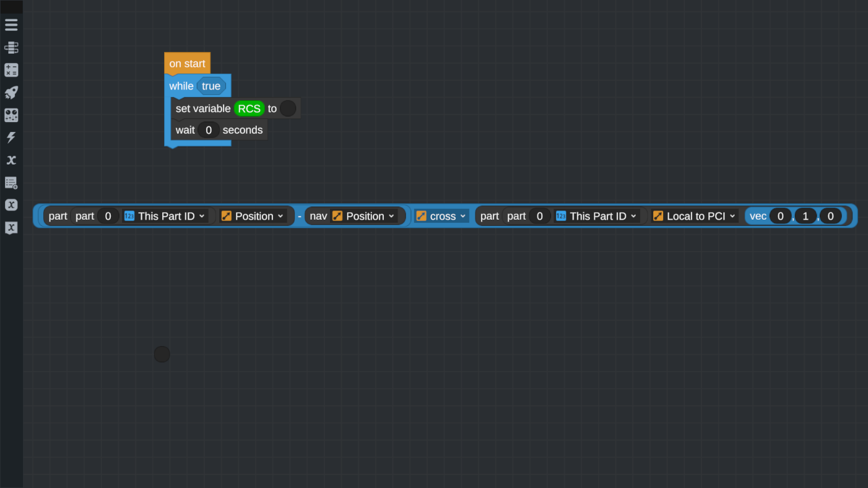The image size is (868, 488).
Task: Click the vec middle field containing 1
Action: click(x=805, y=216)
